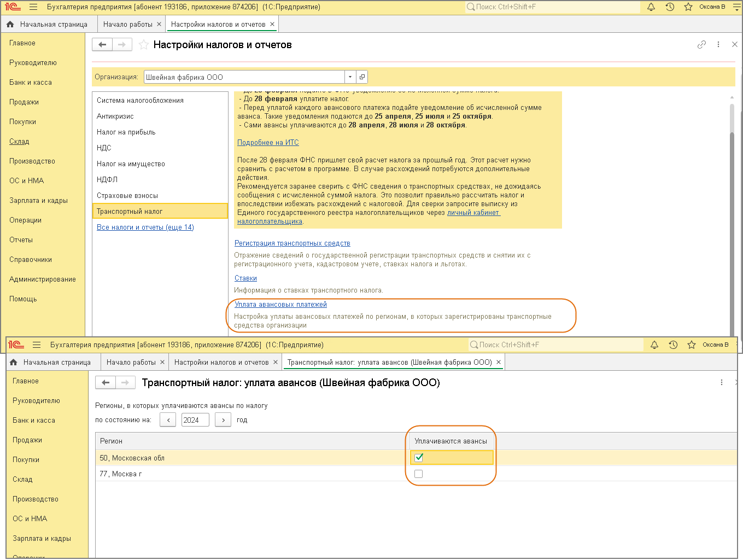
Task: Select row 77, Москва г in regions table
Action: pos(417,474)
